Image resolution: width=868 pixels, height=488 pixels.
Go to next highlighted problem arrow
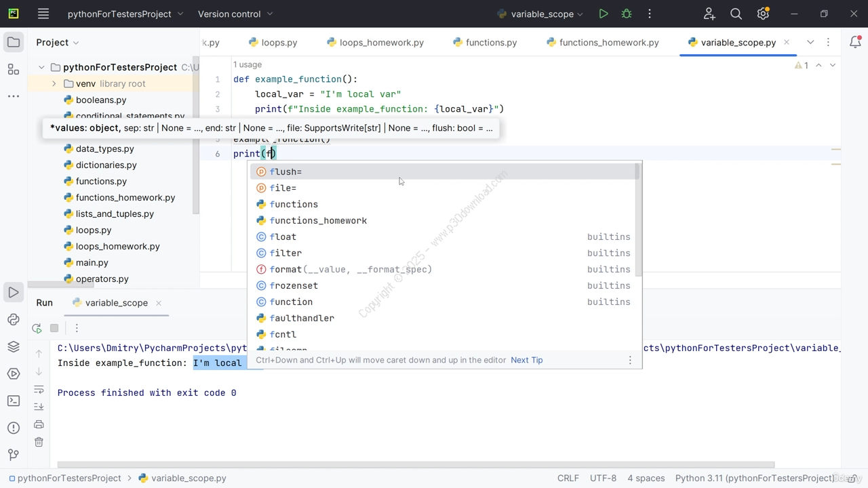tap(833, 65)
